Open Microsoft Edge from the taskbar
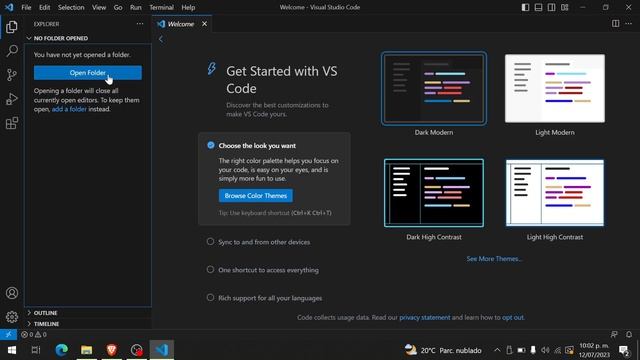 click(62, 350)
